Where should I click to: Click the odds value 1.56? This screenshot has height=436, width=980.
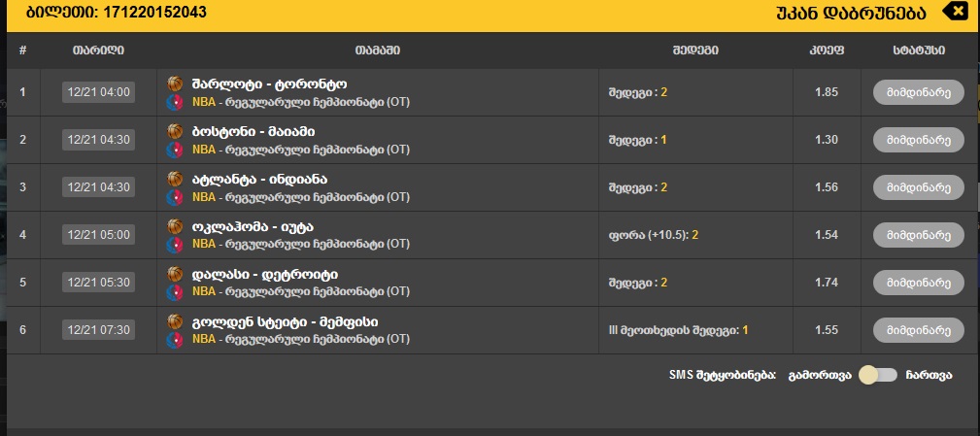click(827, 187)
